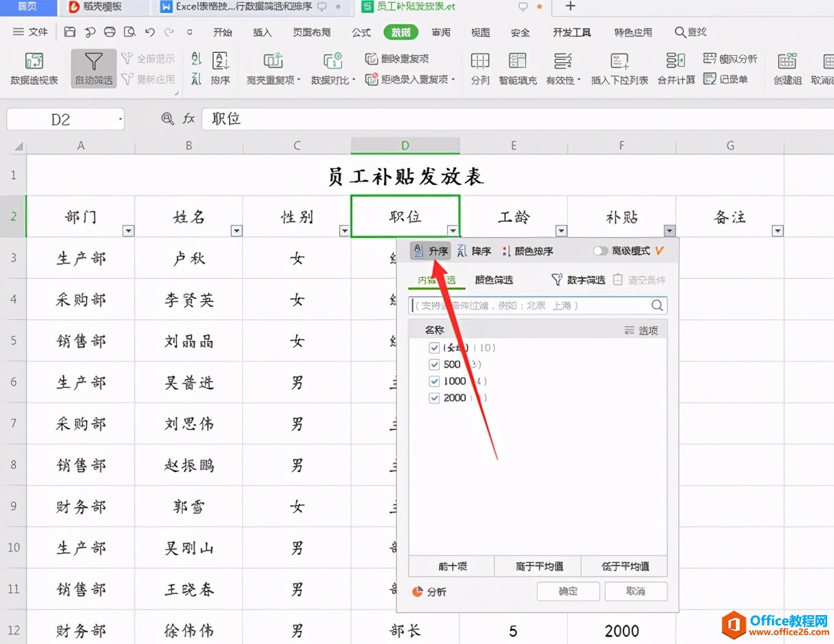Toggle the advanced mode switch
Screen dimensions: 834x644
tap(600, 251)
